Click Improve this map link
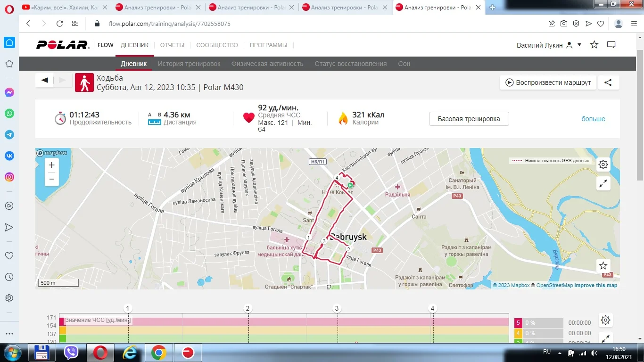The width and height of the screenshot is (644, 362). point(595,285)
